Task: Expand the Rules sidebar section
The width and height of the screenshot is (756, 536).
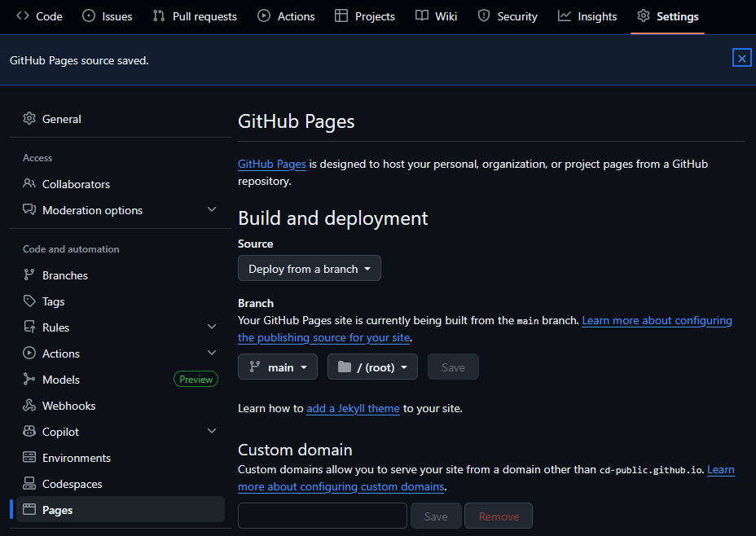Action: click(212, 327)
